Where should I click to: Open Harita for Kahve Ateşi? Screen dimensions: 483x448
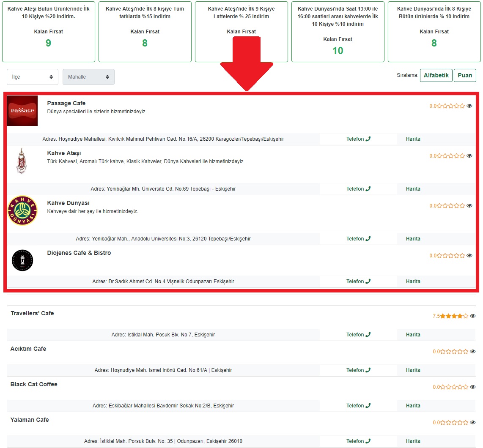tap(413, 189)
